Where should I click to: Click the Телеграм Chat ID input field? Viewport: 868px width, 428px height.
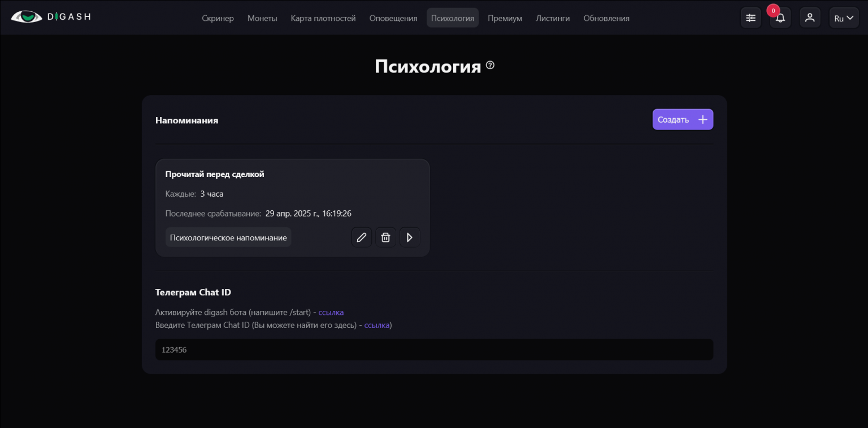pos(434,349)
